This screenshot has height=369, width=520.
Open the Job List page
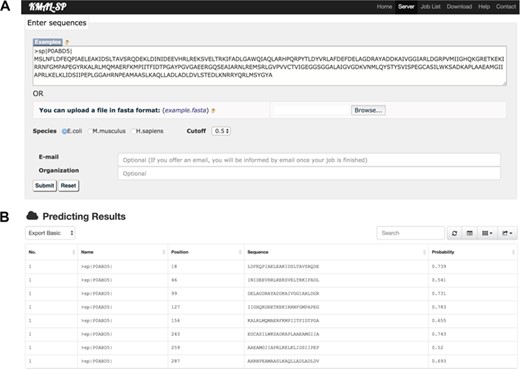(x=430, y=7)
